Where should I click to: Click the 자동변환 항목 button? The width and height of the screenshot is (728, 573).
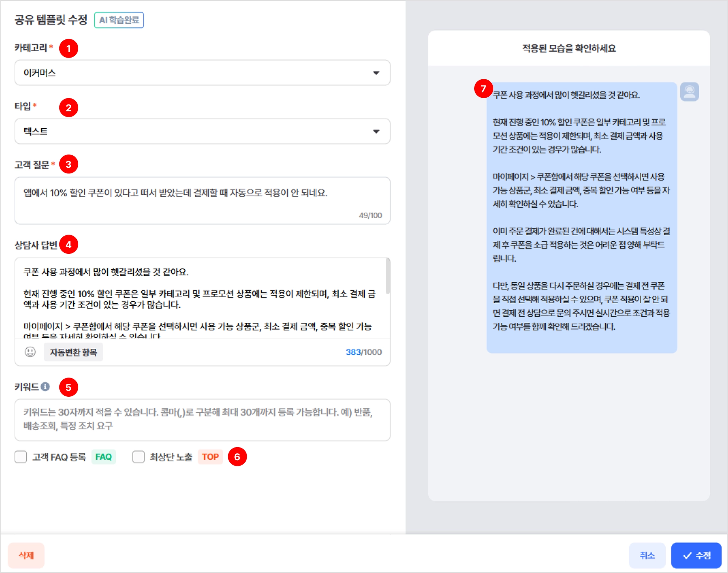pos(73,352)
